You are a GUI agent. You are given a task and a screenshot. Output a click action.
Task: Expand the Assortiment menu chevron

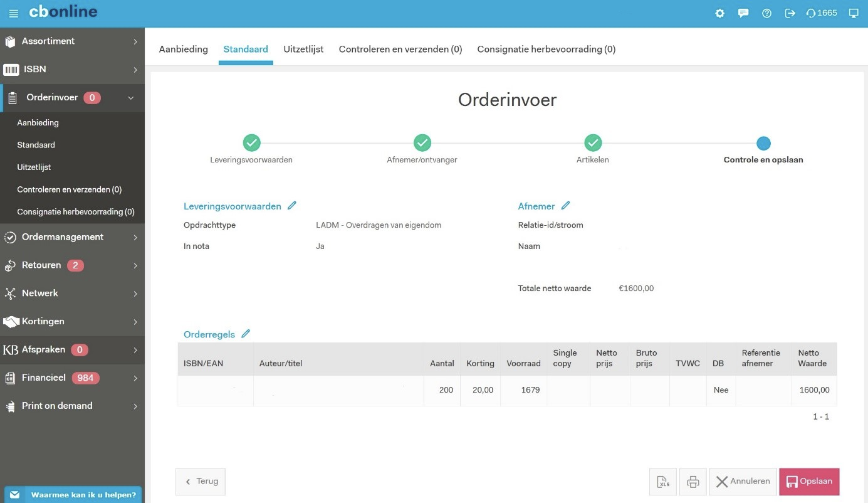pos(135,42)
